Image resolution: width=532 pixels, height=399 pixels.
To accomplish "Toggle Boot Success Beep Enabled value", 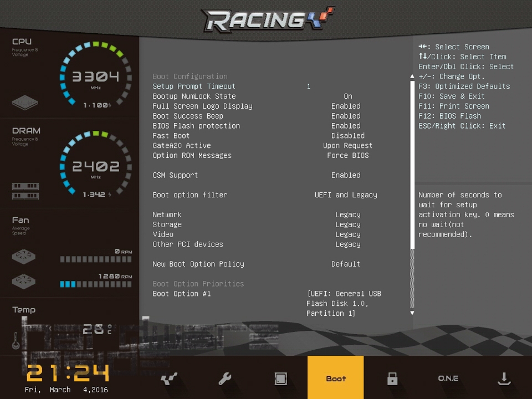I will tap(346, 116).
